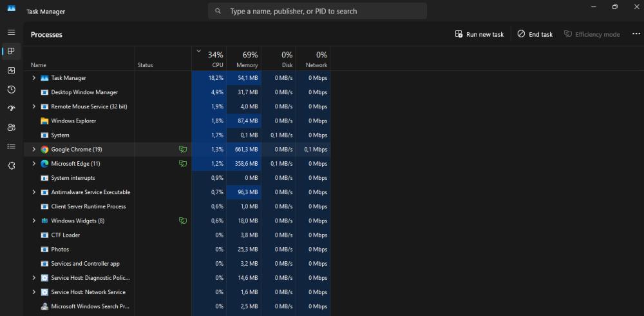Viewport: 644px width, 316px height.
Task: Click Run new task button
Action: 479,34
